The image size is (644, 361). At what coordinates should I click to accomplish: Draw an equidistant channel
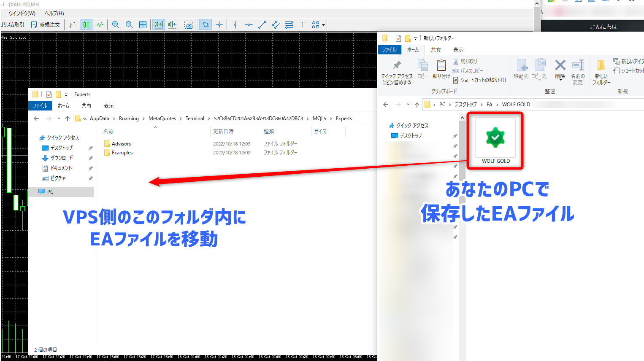point(276,24)
